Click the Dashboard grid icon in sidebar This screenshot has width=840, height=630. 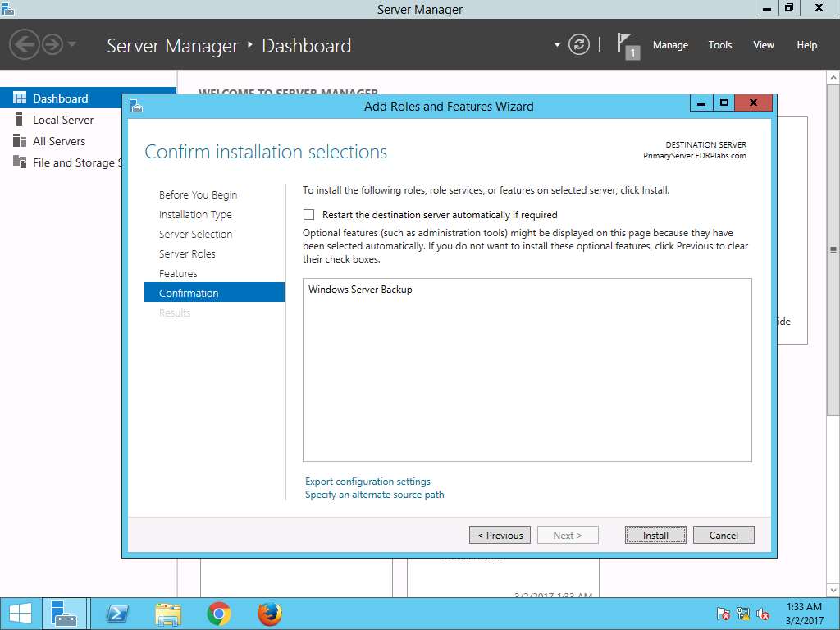tap(20, 98)
